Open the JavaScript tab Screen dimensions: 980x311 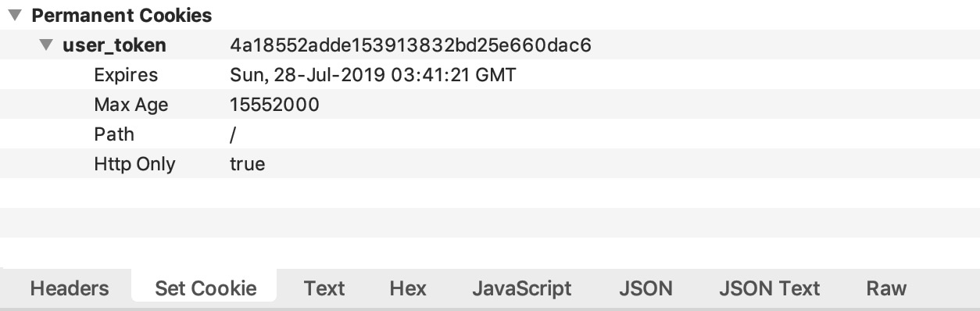[x=521, y=288]
